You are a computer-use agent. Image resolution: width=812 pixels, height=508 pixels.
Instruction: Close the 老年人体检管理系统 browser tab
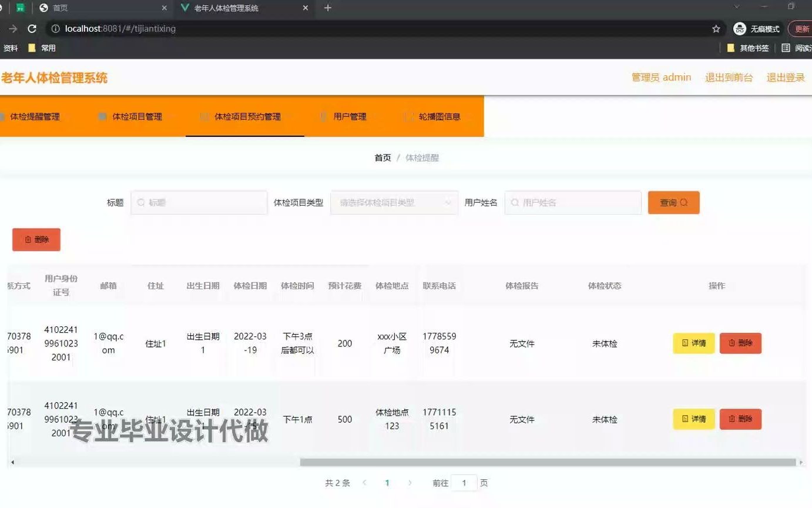coord(306,8)
